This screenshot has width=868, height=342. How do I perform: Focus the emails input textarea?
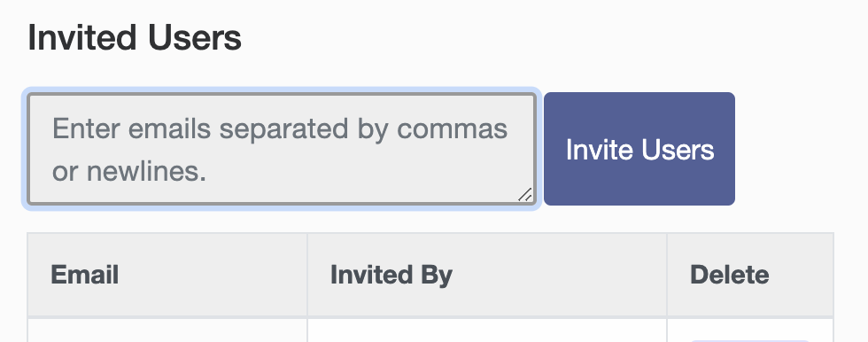(282, 149)
